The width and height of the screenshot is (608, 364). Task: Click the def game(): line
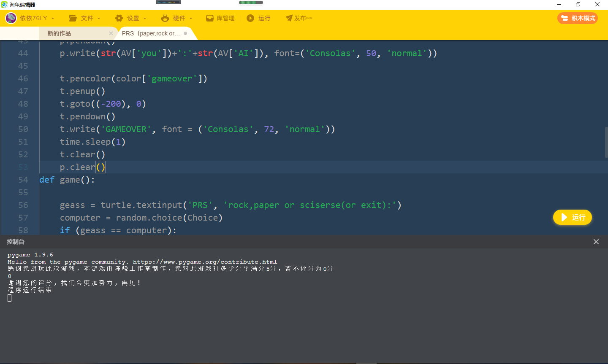67,180
